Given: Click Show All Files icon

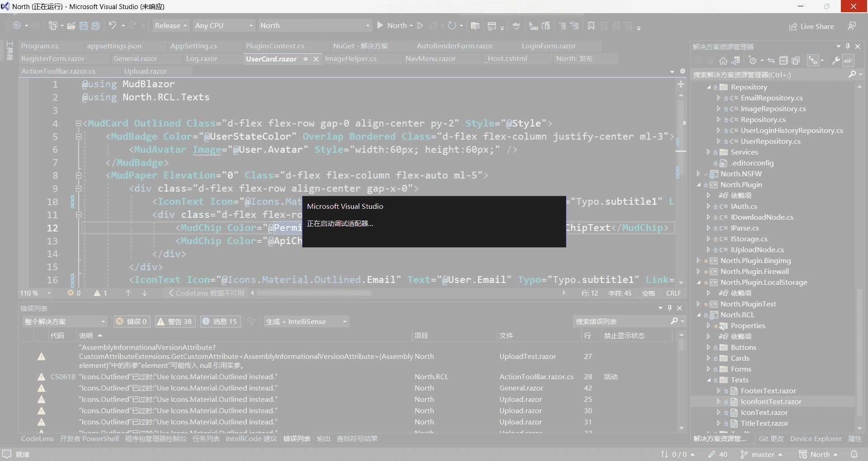Looking at the screenshot, I should pyautogui.click(x=796, y=61).
